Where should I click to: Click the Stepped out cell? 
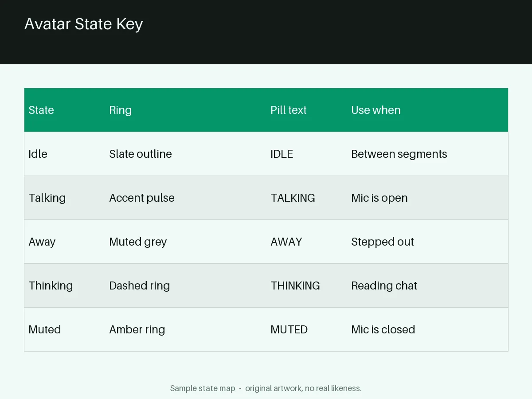pos(383,242)
